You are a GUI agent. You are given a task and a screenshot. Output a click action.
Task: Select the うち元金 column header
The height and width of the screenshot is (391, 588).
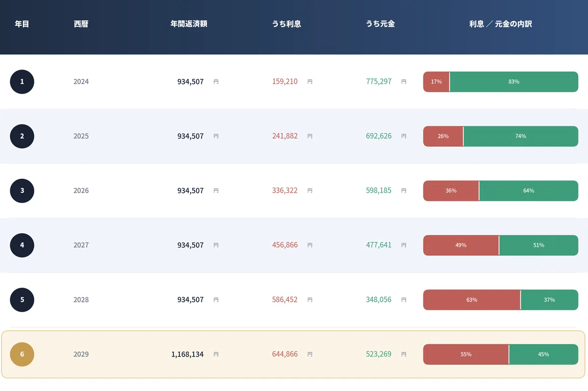point(380,24)
